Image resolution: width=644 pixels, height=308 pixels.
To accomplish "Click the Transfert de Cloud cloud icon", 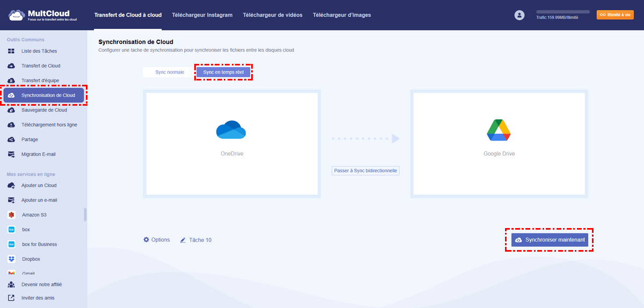I will tap(11, 66).
